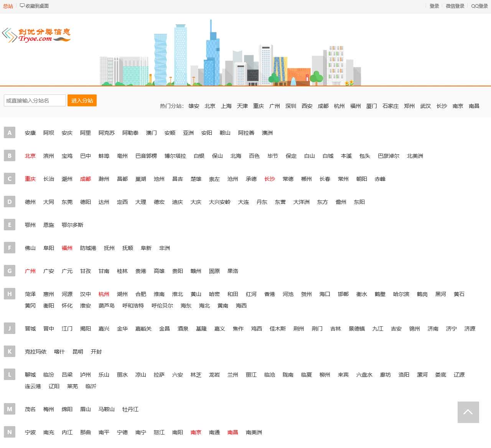The image size is (491, 448).
Task: Open the 景德镇 city link
Action: [x=357, y=329]
